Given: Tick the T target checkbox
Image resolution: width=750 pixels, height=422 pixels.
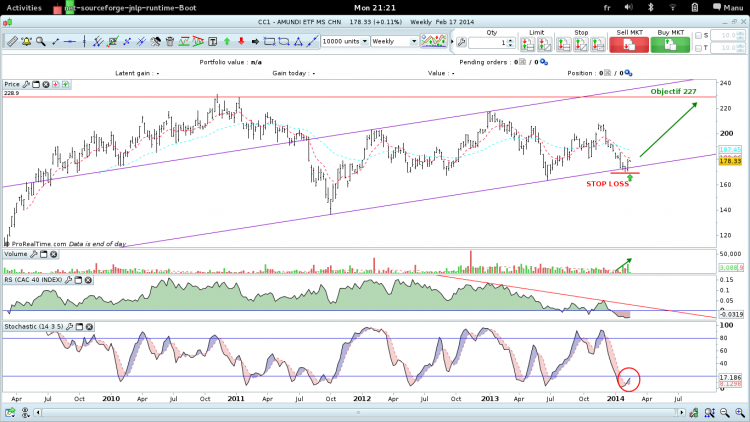Looking at the screenshot, I should [698, 48].
